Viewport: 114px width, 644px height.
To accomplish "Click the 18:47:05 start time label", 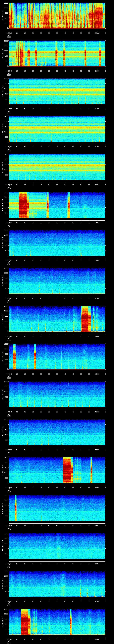I will (x=9, y=601).
